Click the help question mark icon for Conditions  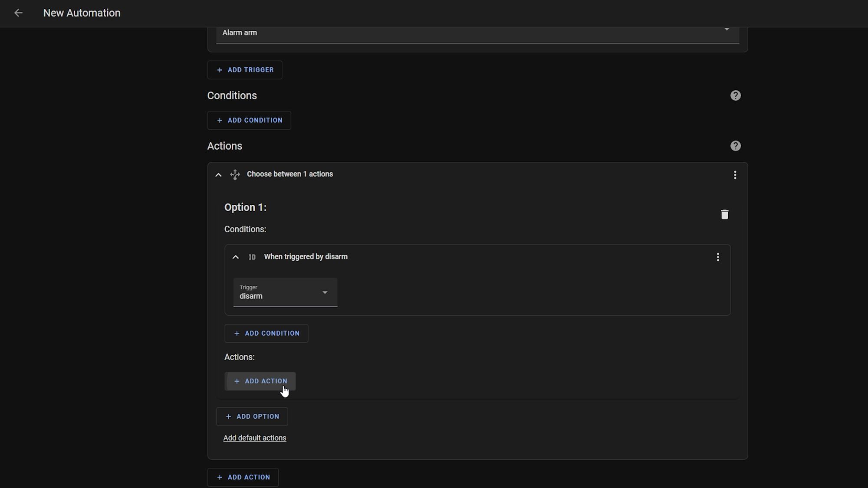pos(735,95)
